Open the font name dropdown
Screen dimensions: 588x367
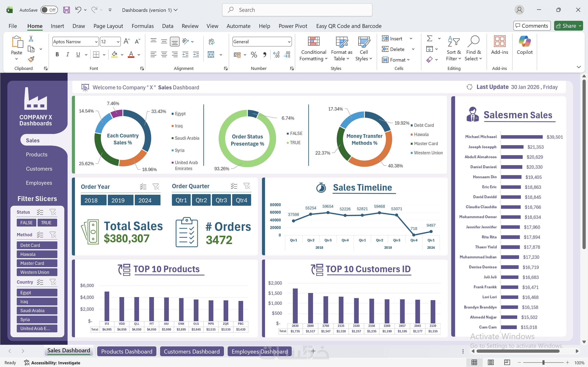click(96, 42)
